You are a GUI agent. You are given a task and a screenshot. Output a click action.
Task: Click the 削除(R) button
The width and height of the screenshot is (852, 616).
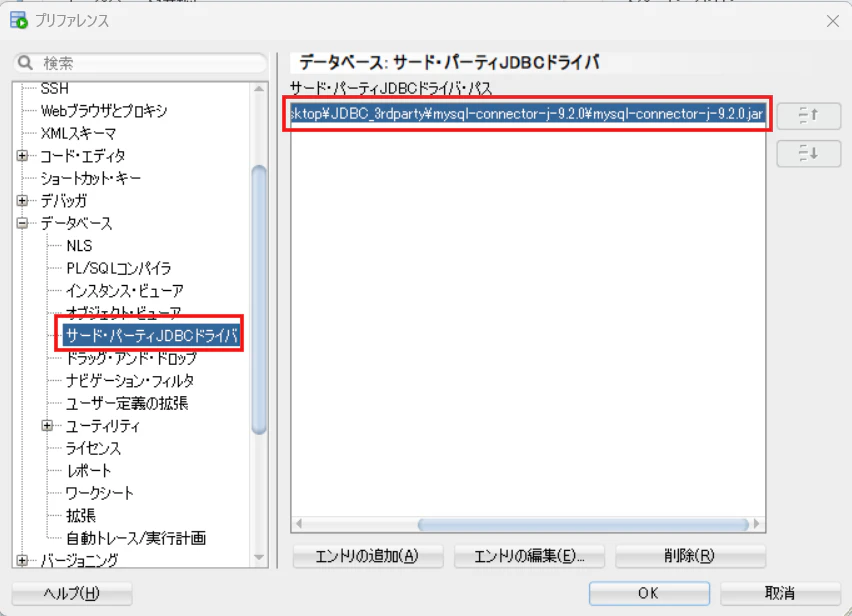point(690,556)
